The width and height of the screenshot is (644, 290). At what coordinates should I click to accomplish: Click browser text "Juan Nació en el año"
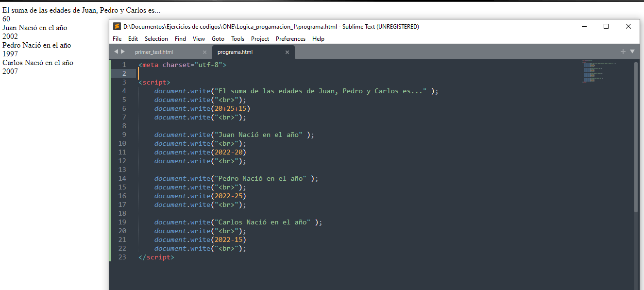(x=35, y=28)
